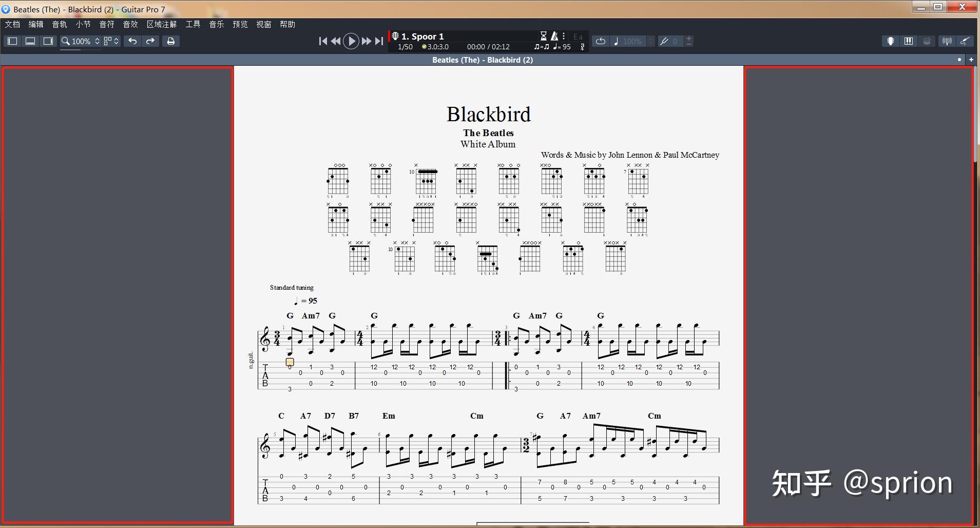Viewport: 980px width, 528px height.
Task: Jump to the first bar
Action: point(323,41)
